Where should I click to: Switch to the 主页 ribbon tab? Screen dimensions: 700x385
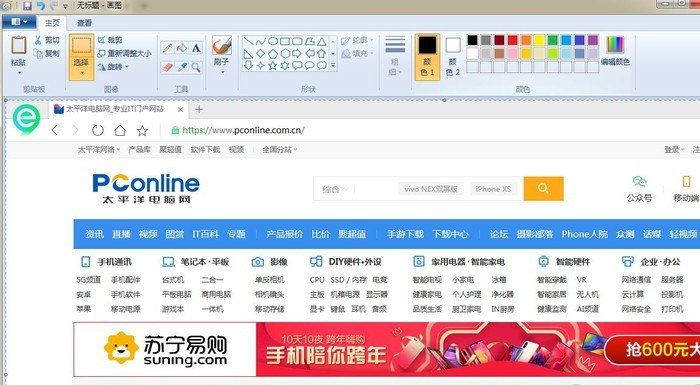click(x=52, y=22)
